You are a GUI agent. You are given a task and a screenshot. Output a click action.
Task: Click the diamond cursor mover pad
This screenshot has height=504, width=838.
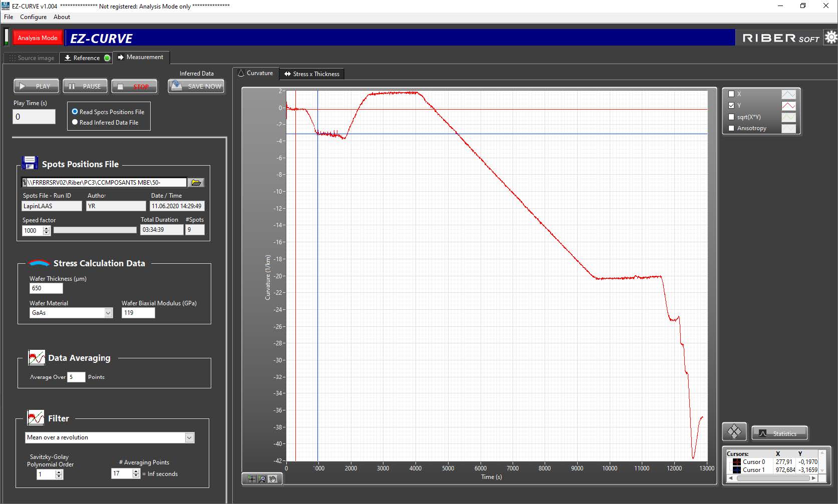734,431
